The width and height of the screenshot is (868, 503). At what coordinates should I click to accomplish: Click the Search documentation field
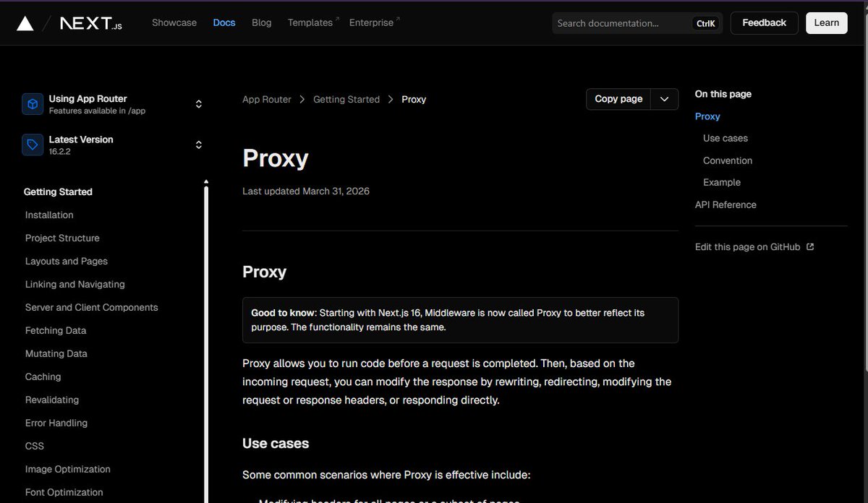pyautogui.click(x=637, y=23)
